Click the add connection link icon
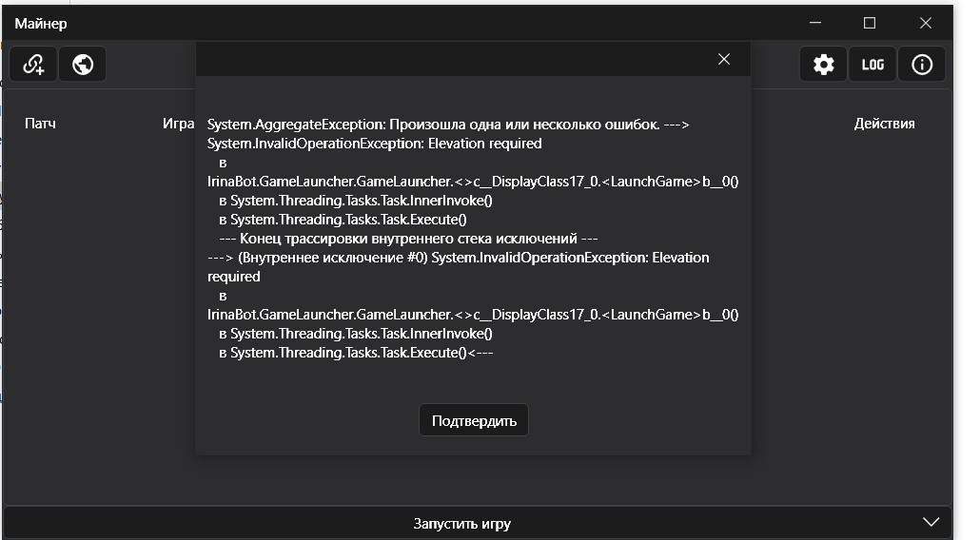980x540 pixels. [x=33, y=65]
